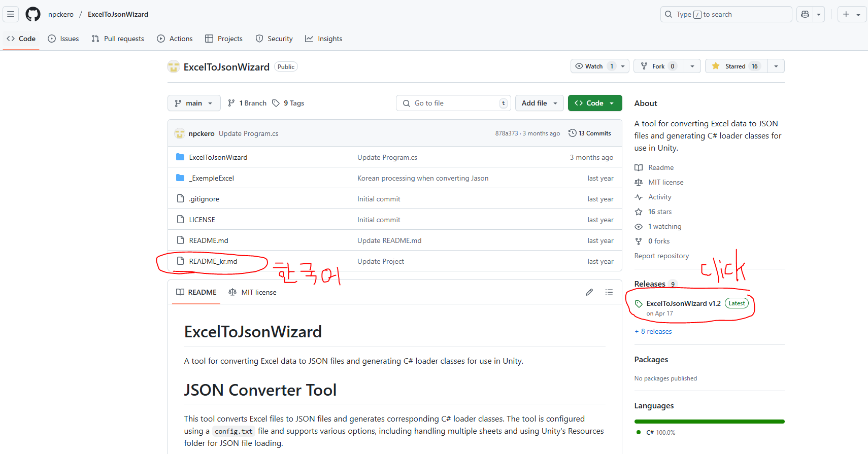Viewport: 868px width, 454px height.
Task: Unstar the repository via Starred button
Action: [736, 66]
